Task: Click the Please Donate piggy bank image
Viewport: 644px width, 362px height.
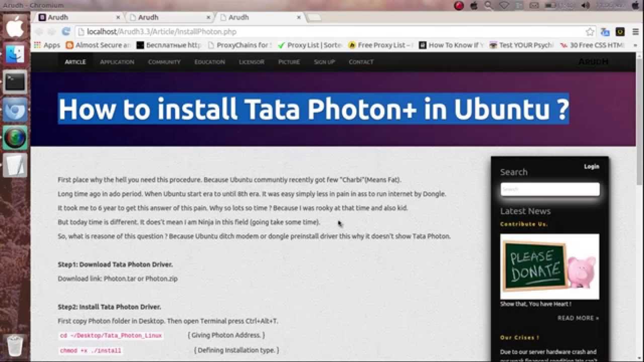Action: click(550, 266)
